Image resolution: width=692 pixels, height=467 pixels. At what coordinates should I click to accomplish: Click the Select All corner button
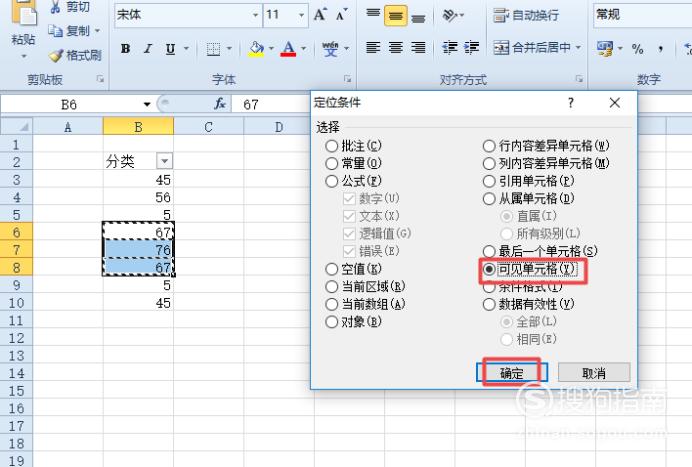point(17,127)
